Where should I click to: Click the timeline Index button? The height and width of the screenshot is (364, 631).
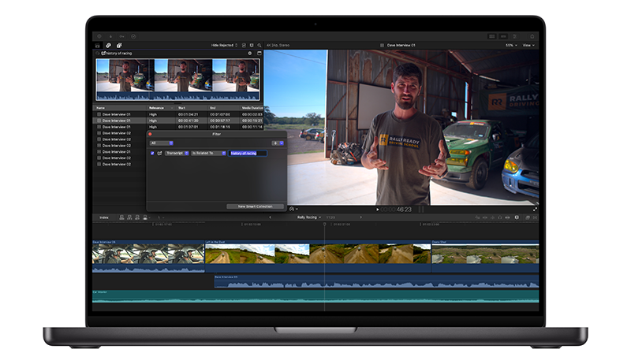click(103, 217)
